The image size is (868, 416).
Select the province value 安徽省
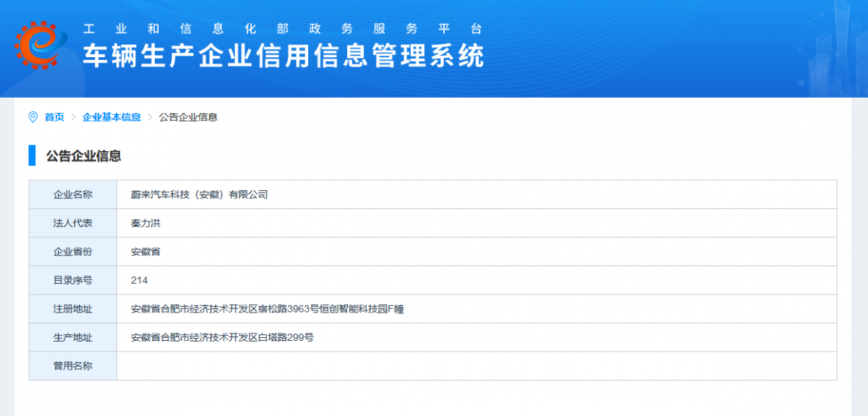pyautogui.click(x=145, y=252)
